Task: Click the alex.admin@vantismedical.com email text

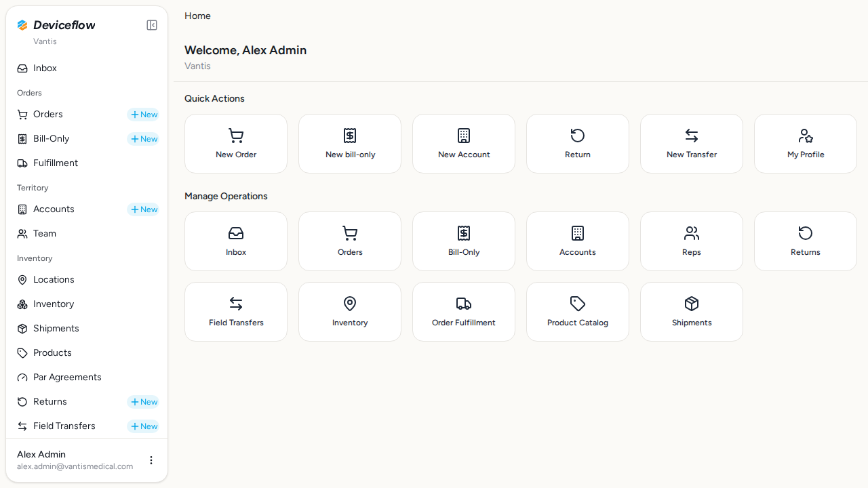Action: point(75,466)
